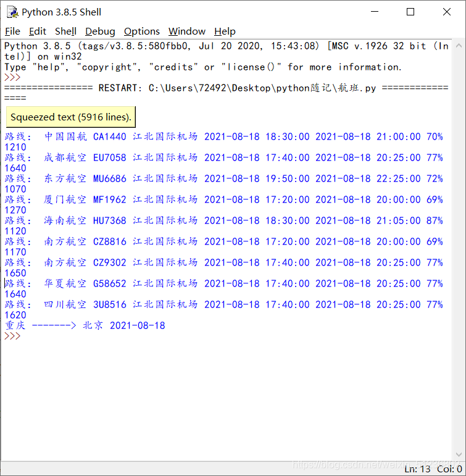This screenshot has width=466, height=476.
Task: Click arrival time 22:25:00
Action: click(x=399, y=178)
